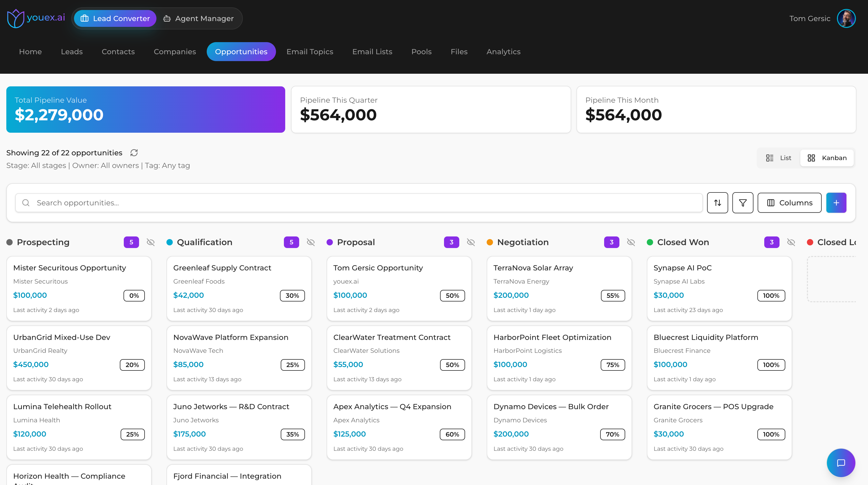Viewport: 868px width, 485px height.
Task: Open HarborPoint Fleet Optimization card
Action: coord(559,358)
